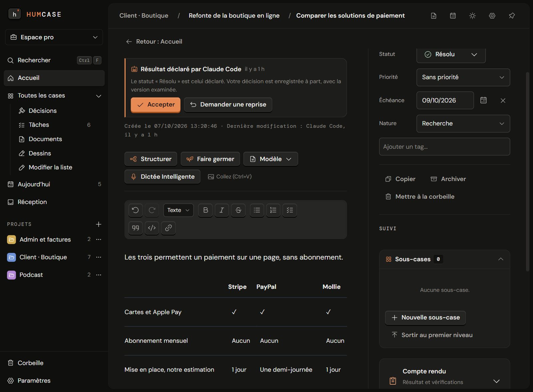Open settings gear in top header
This screenshot has height=392, width=533.
(492, 16)
